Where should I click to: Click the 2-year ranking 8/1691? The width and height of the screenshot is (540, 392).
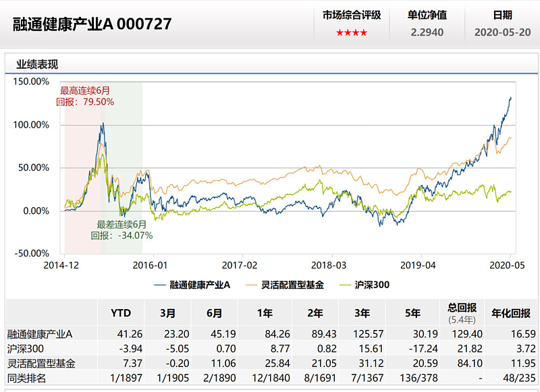(320, 379)
